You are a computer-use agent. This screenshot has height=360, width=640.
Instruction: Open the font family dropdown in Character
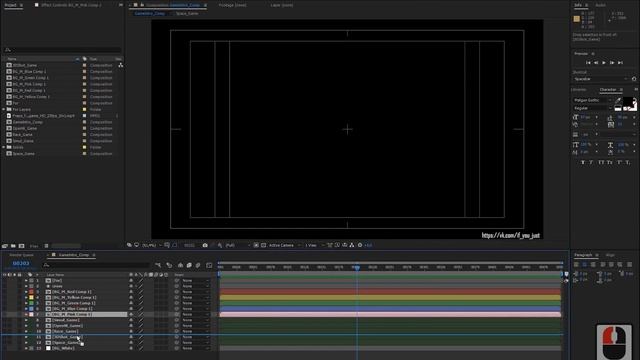pyautogui.click(x=592, y=100)
